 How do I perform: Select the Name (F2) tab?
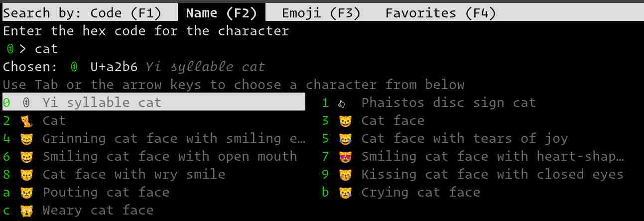(221, 13)
